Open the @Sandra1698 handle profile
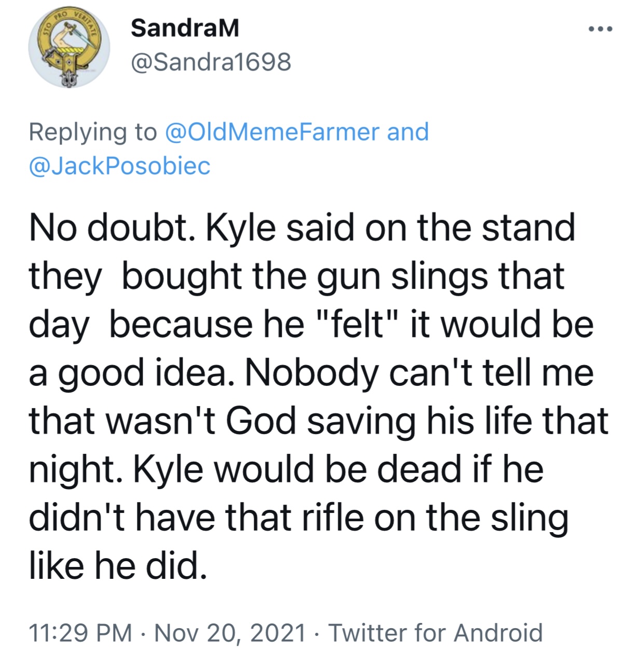Viewport: 644px width, 666px height. 211,62
